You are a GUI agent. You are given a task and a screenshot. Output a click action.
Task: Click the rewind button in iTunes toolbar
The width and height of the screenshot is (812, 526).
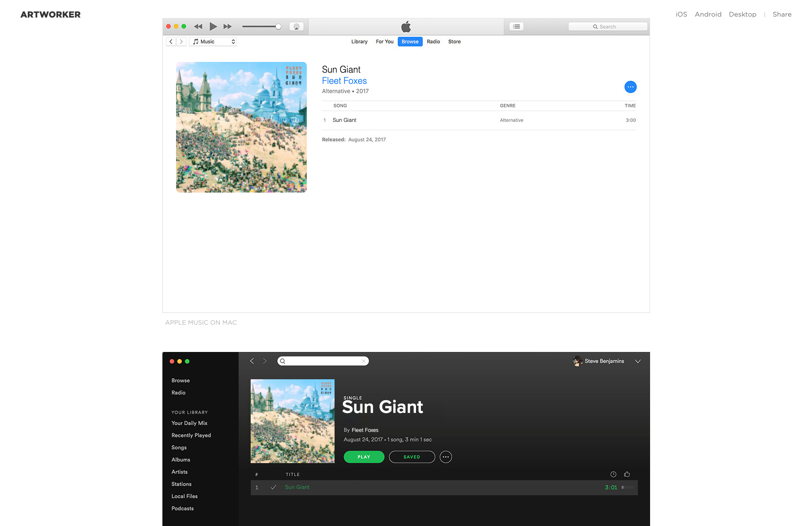coord(198,27)
